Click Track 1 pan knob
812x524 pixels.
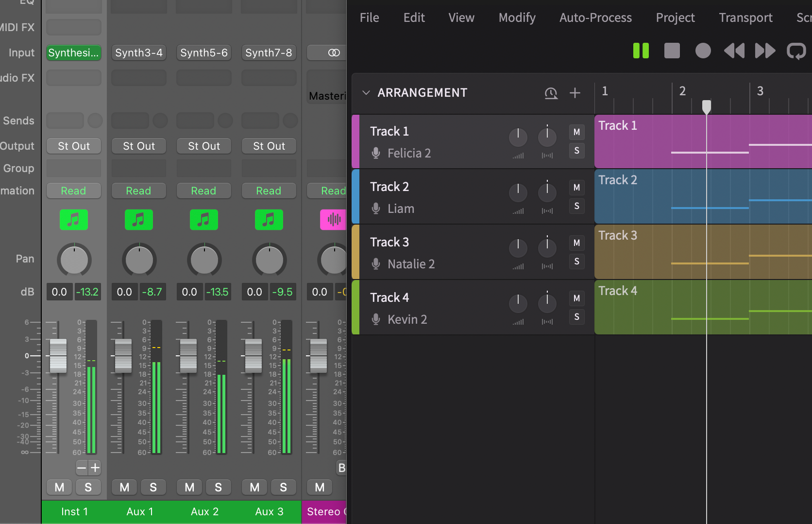pos(547,137)
